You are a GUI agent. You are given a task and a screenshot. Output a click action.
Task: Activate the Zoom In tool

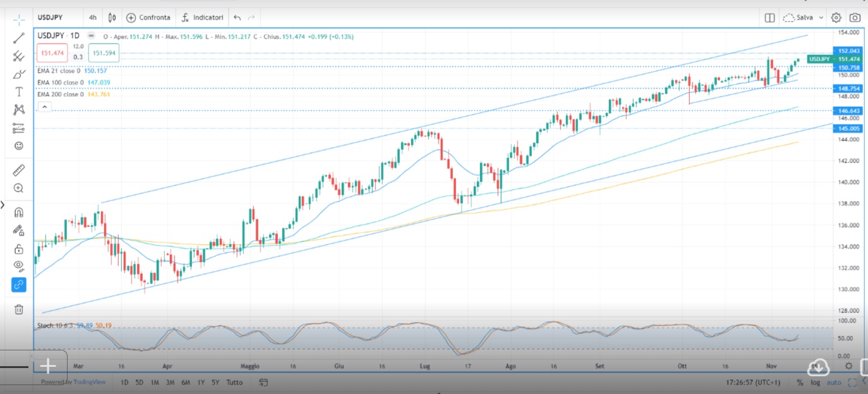point(18,188)
